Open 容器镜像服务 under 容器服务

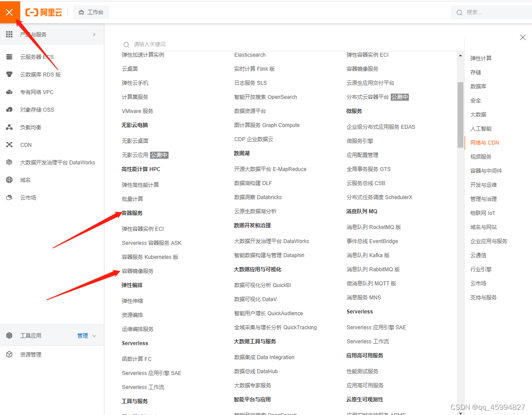pos(138,271)
